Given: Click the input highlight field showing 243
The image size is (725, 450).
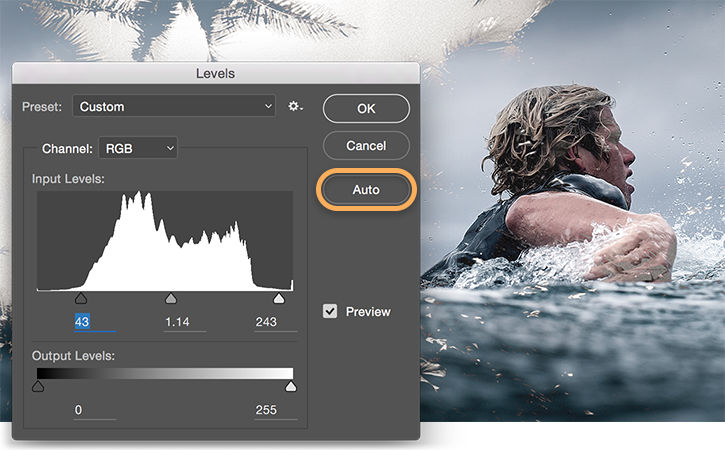Looking at the screenshot, I should 276,322.
